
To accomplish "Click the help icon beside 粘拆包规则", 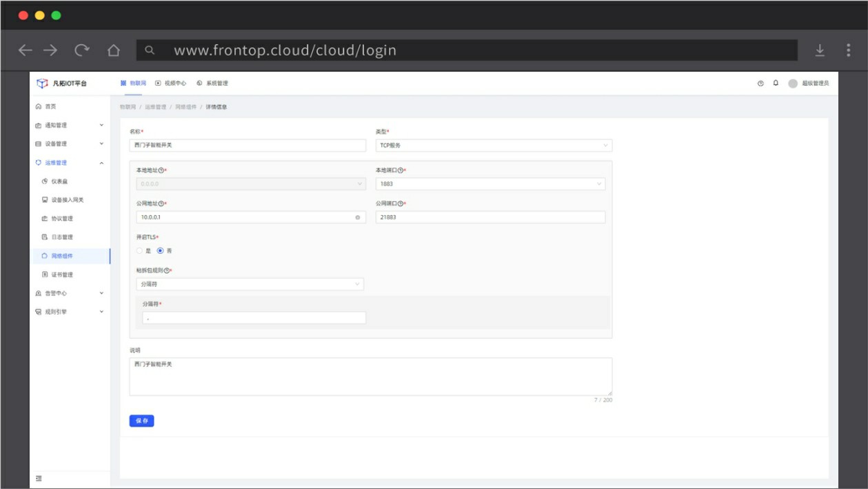I will click(x=166, y=270).
